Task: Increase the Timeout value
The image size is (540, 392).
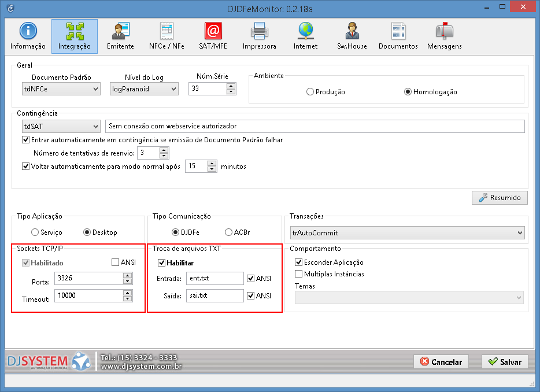Action: click(x=127, y=293)
